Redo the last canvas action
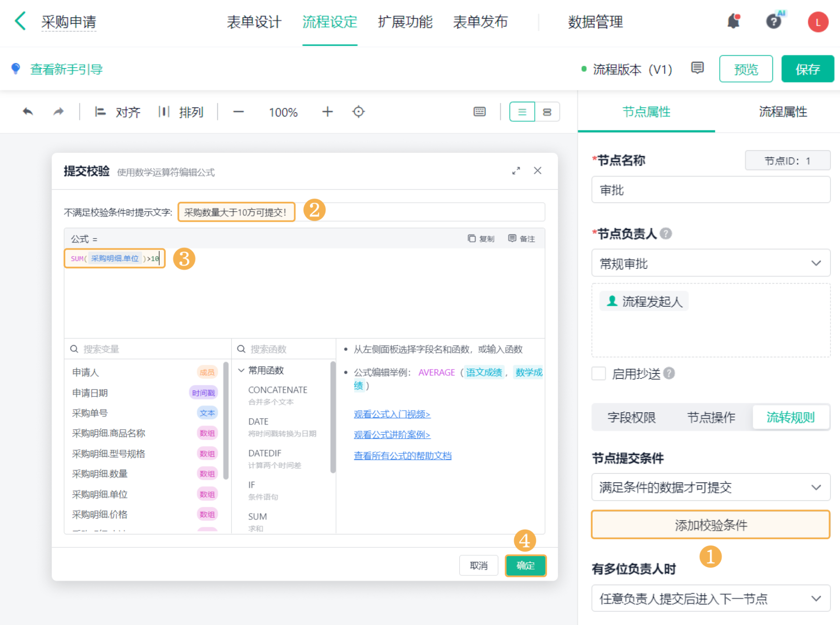This screenshot has width=840, height=625. pyautogui.click(x=58, y=112)
